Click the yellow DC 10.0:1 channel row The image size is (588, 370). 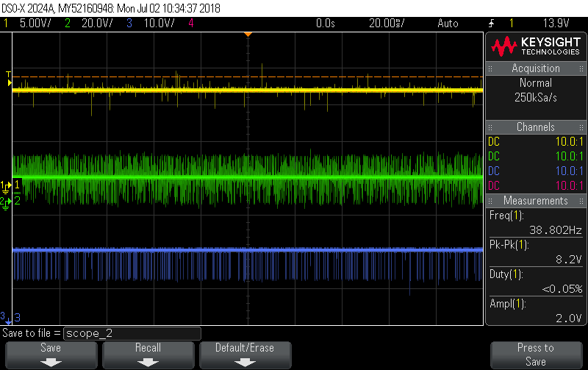[536, 142]
